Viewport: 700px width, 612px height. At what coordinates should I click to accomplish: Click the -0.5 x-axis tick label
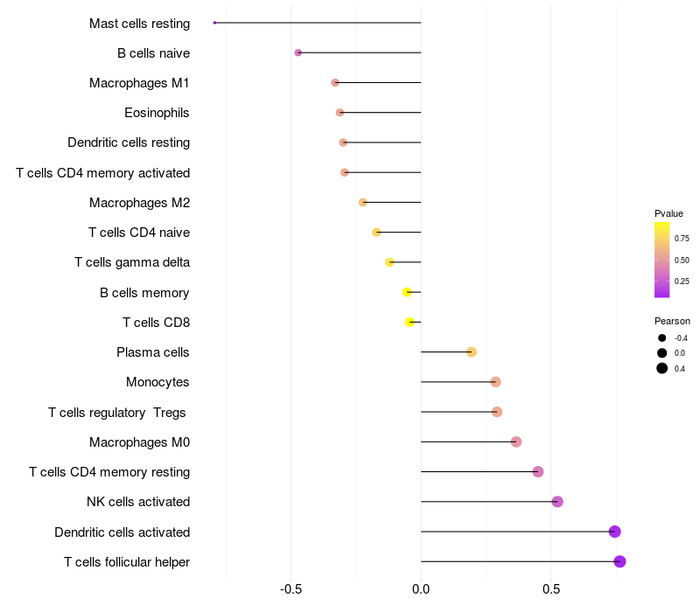[x=290, y=589]
